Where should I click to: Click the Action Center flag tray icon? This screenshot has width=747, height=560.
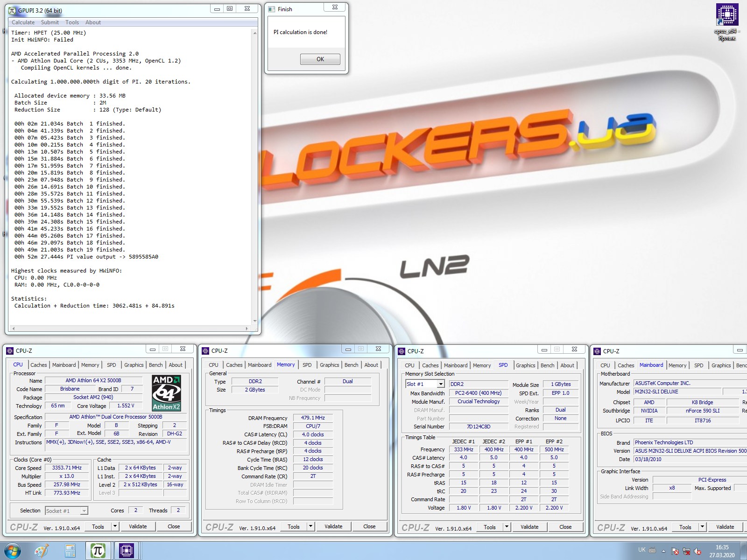[x=675, y=551]
